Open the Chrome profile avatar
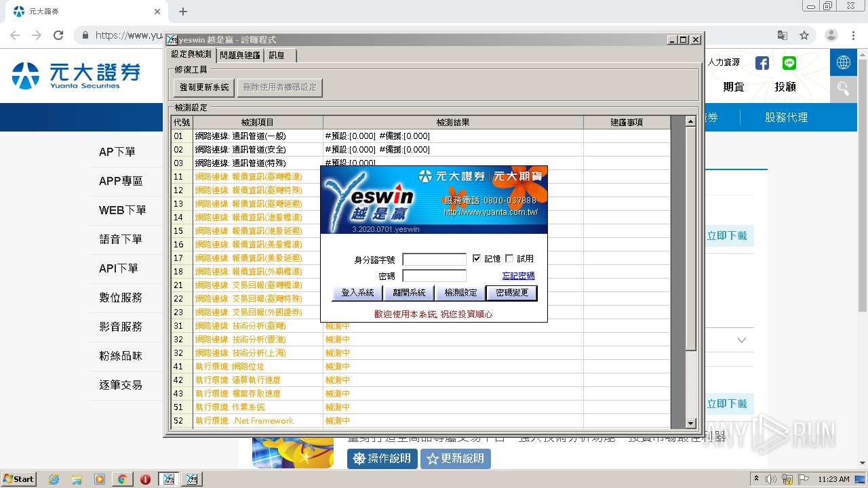The image size is (868, 488). coord(831,35)
